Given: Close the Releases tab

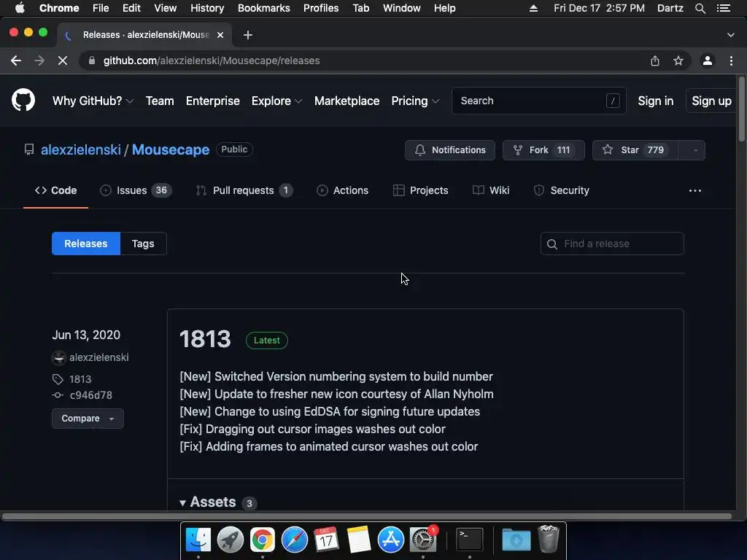Looking at the screenshot, I should click(220, 35).
